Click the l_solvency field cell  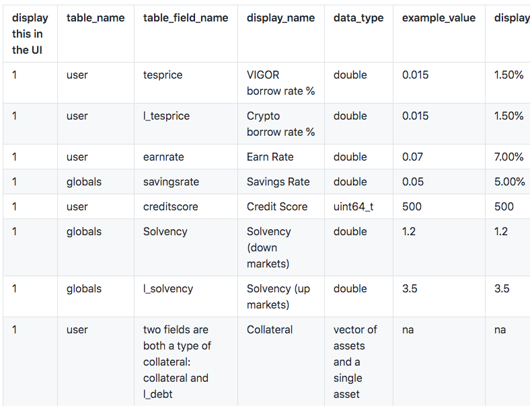pos(167,289)
